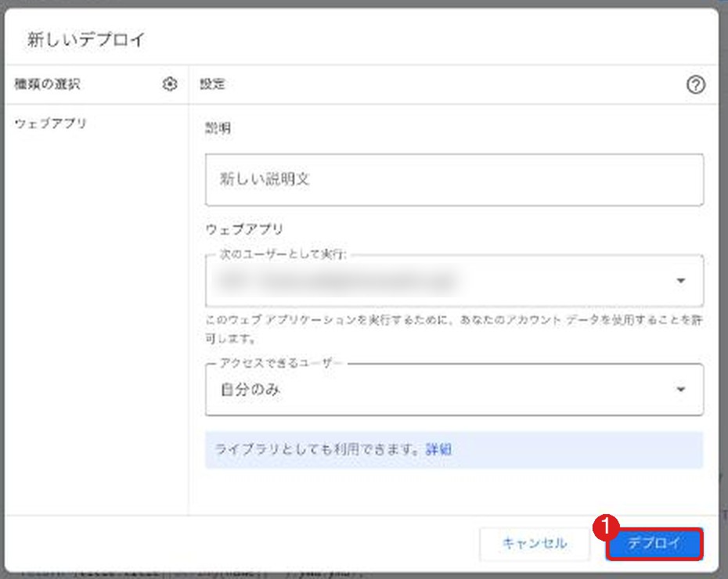
Task: Expand the アクセスできるユーザー dropdown showing 自分のみ
Action: pyautogui.click(x=454, y=390)
